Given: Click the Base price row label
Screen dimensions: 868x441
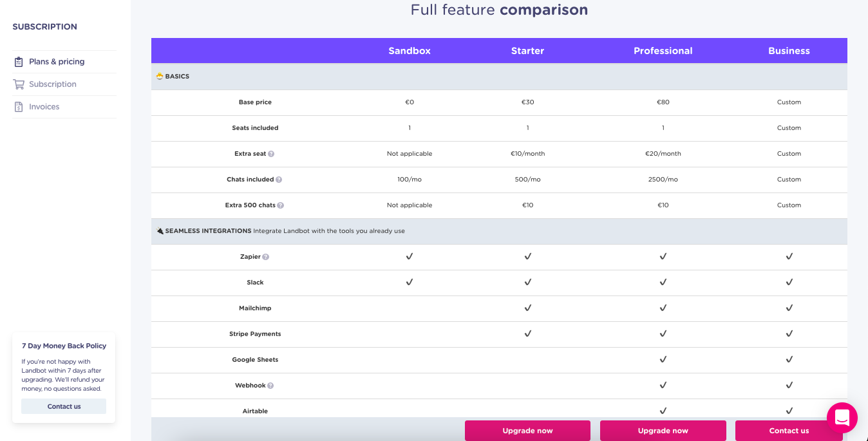Looking at the screenshot, I should pos(255,102).
